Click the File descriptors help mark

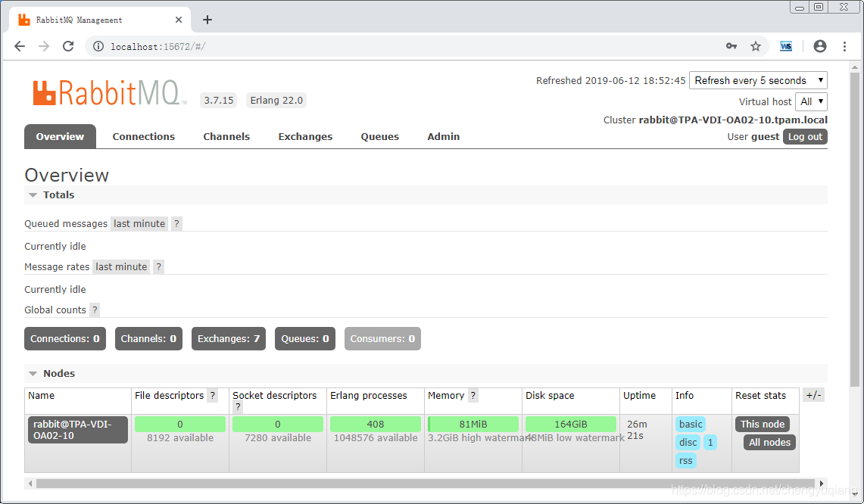(x=213, y=396)
